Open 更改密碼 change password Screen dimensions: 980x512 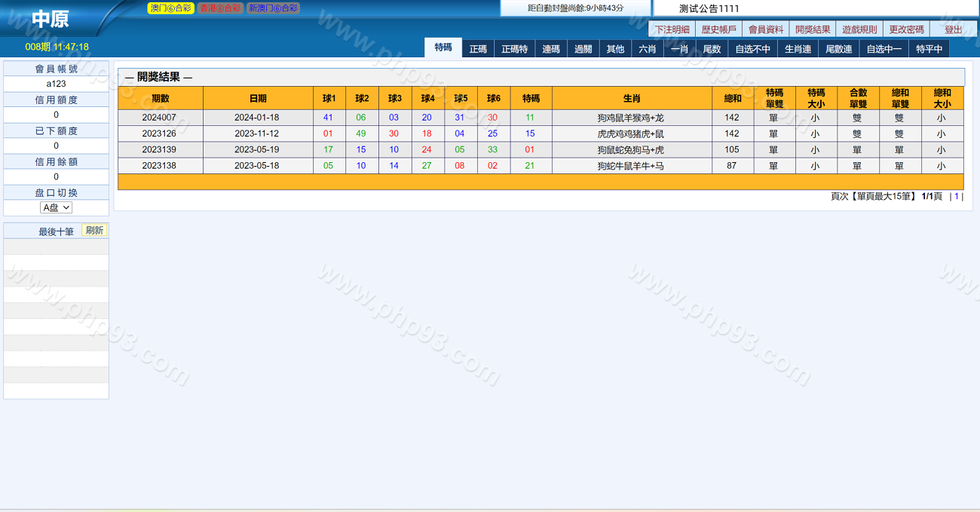[906, 29]
